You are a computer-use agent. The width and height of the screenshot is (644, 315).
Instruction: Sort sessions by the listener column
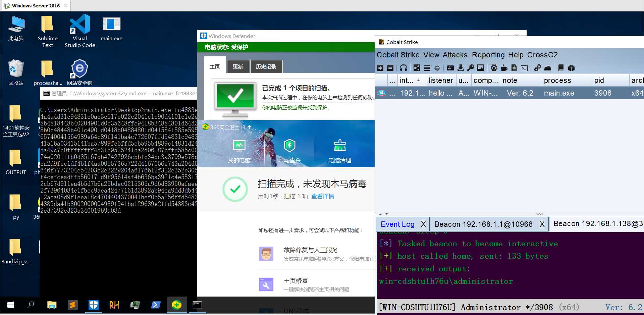tap(441, 81)
